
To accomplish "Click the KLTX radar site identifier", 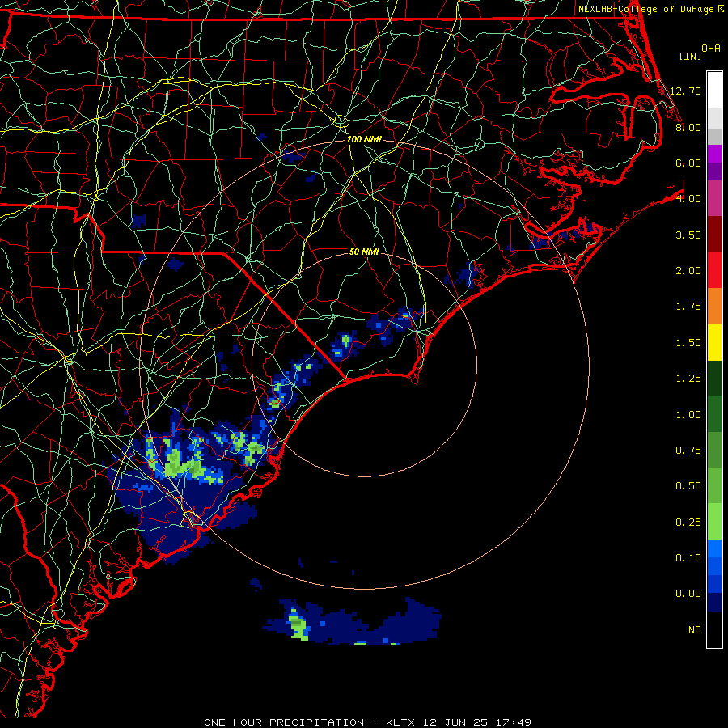I will point(402,722).
